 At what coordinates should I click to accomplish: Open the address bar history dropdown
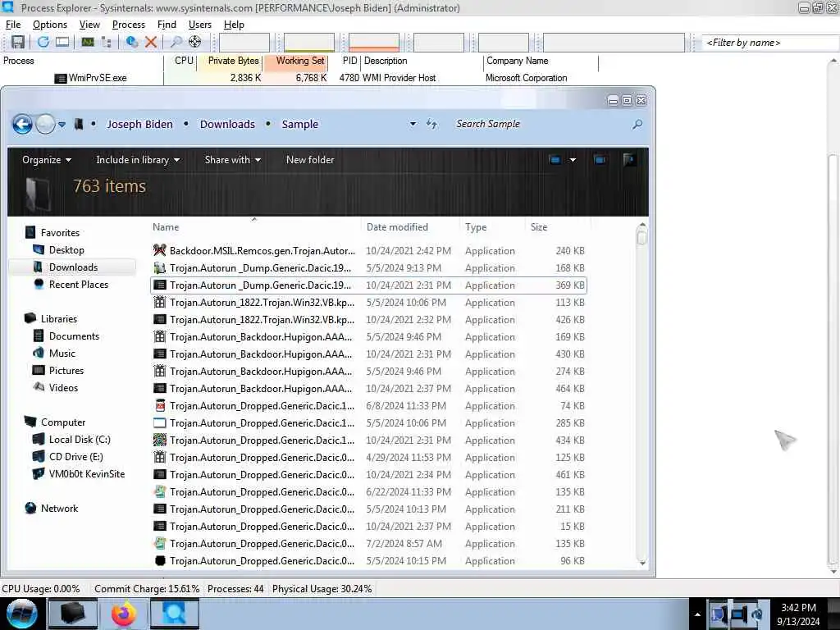tap(413, 125)
